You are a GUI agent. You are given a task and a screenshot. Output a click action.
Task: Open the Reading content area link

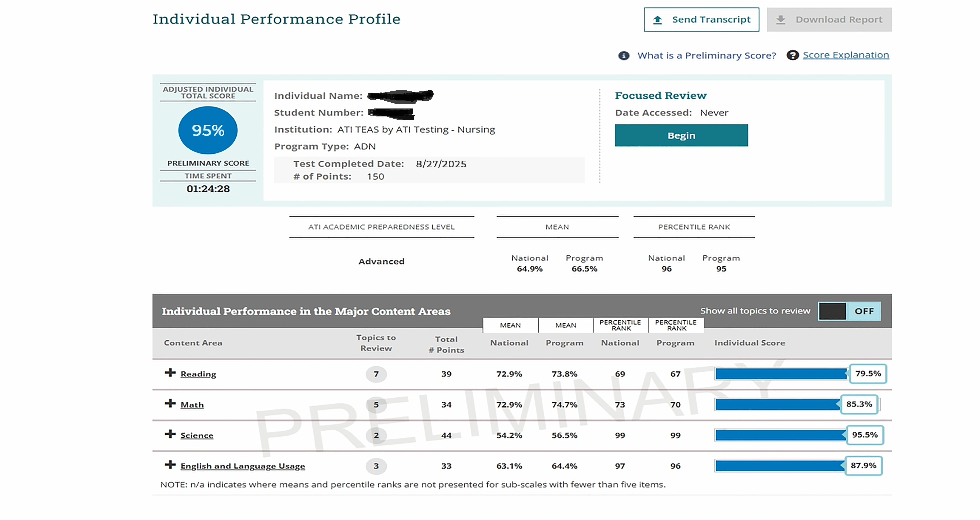[x=198, y=374]
